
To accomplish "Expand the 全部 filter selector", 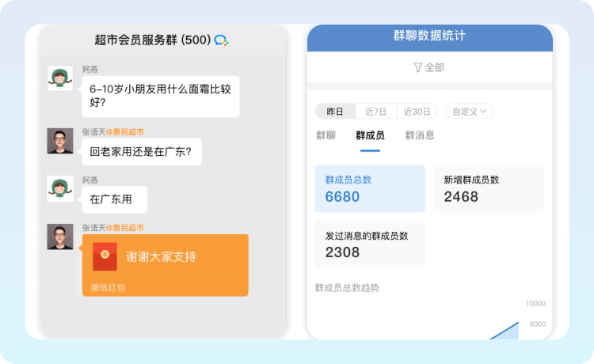I will [429, 68].
